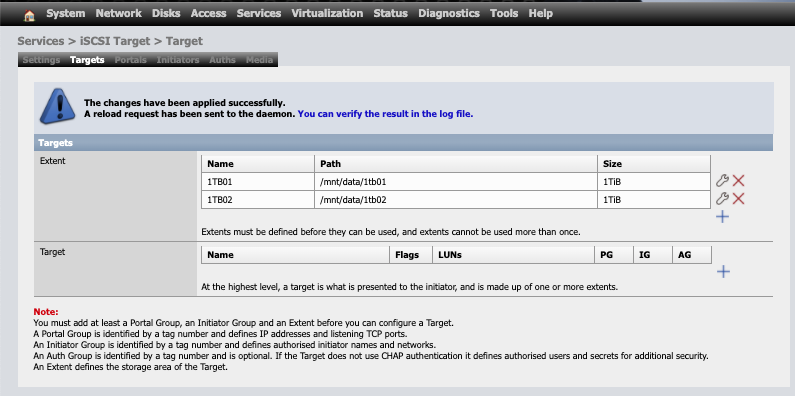Screen dimensions: 795x396
Task: Click the blue warning exclamation icon
Action: [57, 106]
